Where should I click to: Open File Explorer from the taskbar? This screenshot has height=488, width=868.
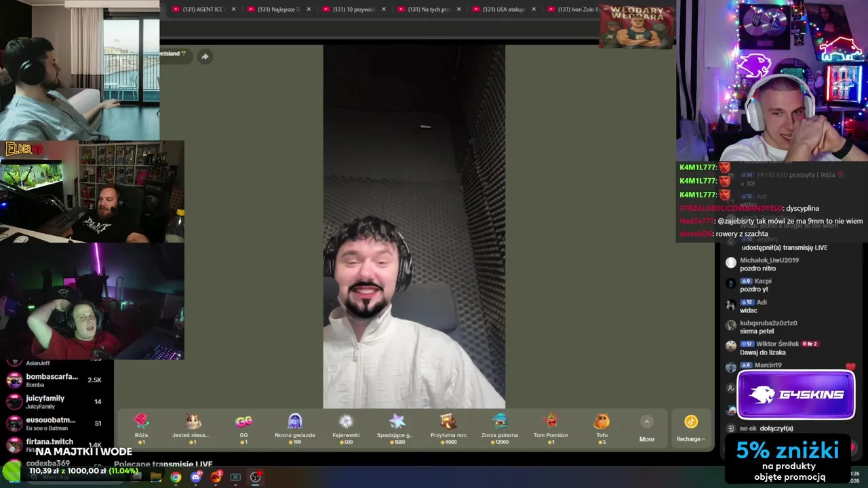click(156, 477)
